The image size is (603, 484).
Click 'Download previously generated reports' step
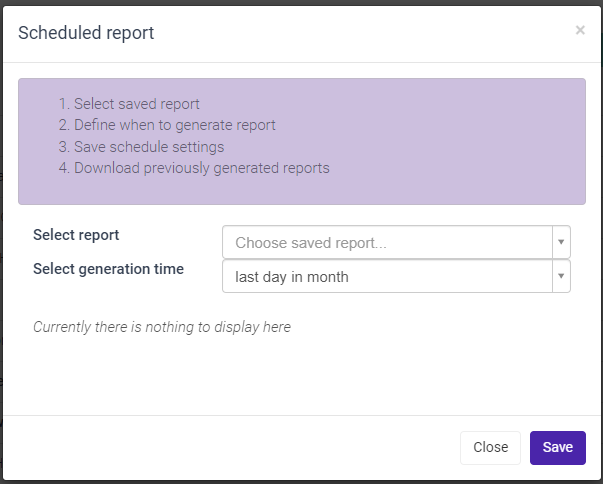point(201,168)
